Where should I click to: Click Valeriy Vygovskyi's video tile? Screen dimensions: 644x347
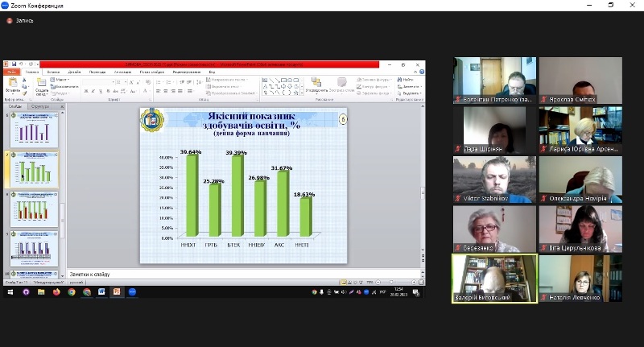tap(494, 279)
